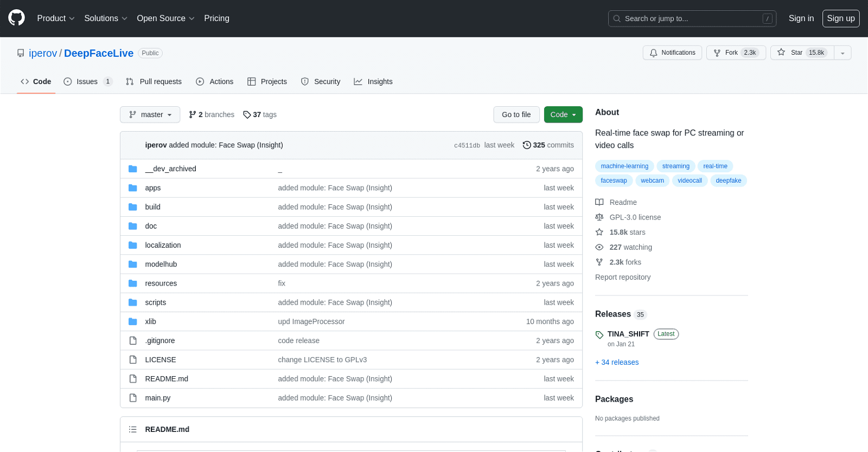Image resolution: width=868 pixels, height=452 pixels.
Task: Open the Product menu
Action: [55, 18]
